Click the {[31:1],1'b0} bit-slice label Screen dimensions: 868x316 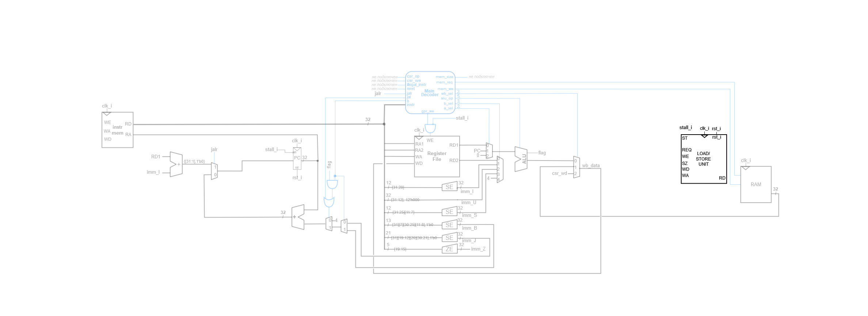point(194,161)
